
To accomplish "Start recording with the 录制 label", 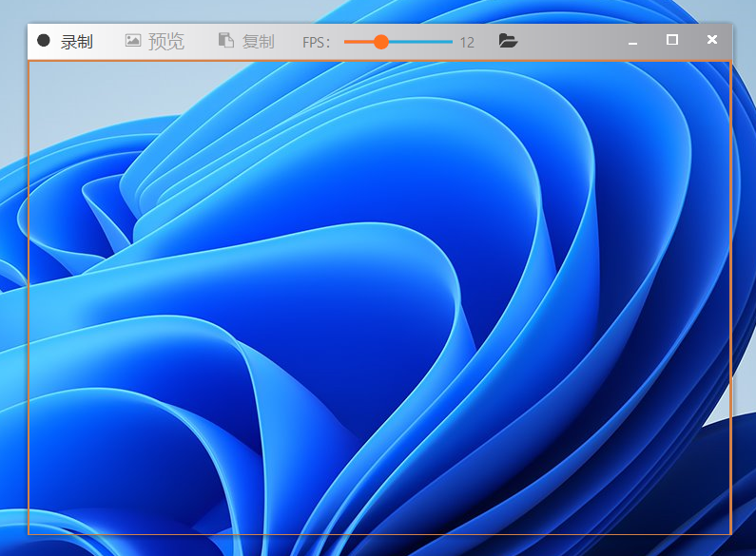I will [x=77, y=42].
